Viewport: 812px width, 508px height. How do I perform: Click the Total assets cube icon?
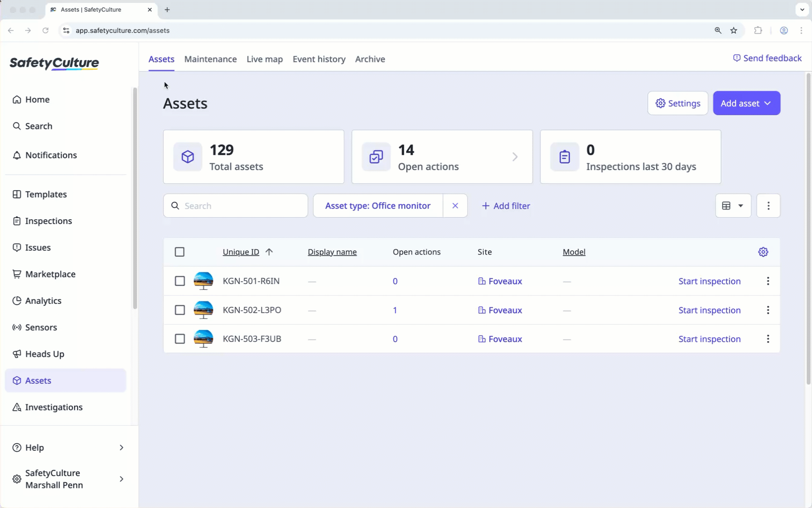click(188, 157)
